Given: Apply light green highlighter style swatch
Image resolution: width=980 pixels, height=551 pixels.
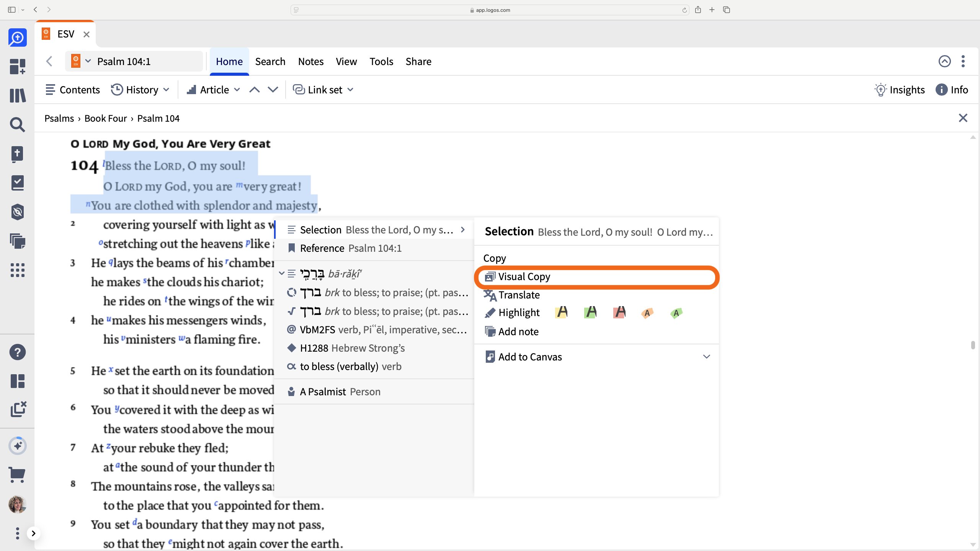Looking at the screenshot, I should (x=676, y=313).
